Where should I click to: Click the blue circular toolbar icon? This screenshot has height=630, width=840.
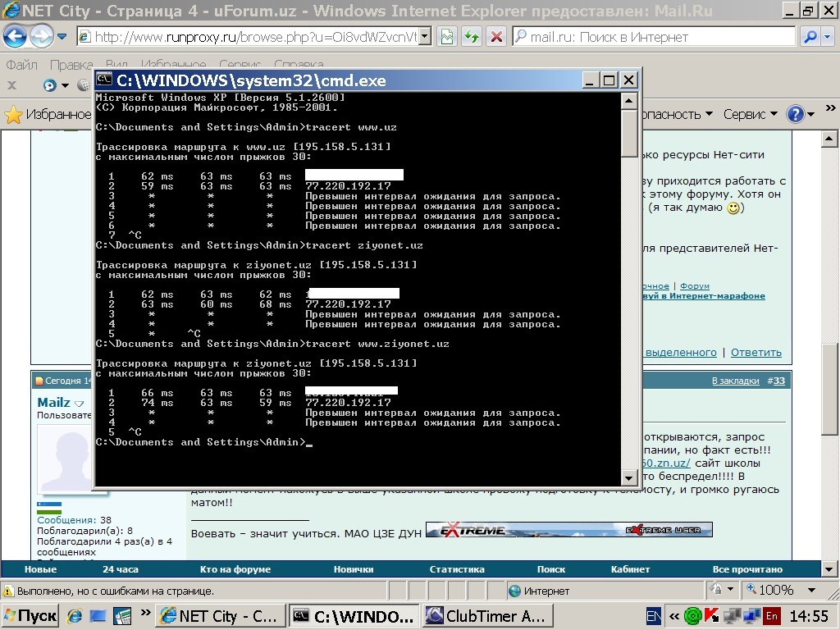[50, 84]
